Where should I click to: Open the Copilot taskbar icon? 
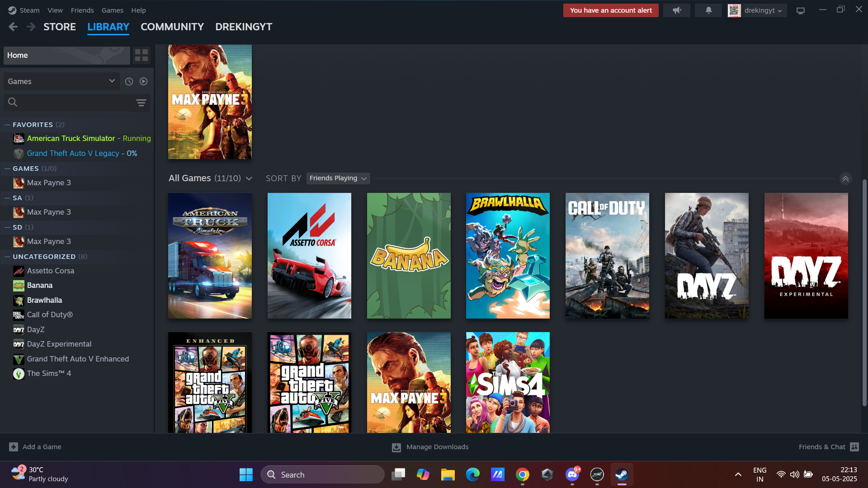[x=423, y=475]
